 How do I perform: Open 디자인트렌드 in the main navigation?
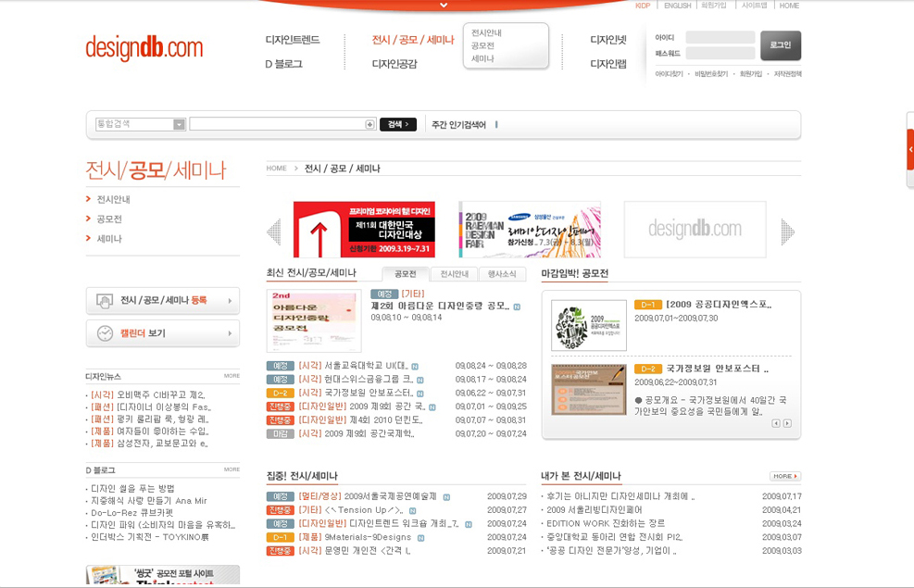pos(293,40)
